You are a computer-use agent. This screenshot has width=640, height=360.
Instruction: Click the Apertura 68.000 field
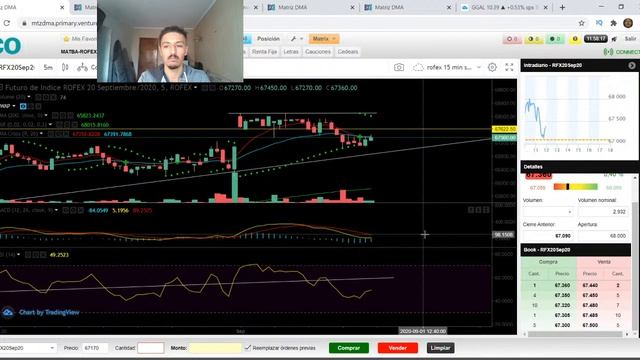(603, 236)
